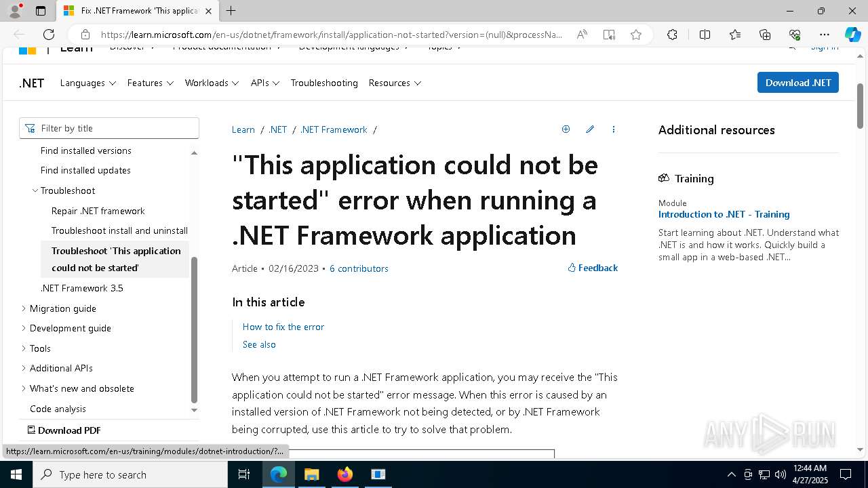Click the browser Back arrow button

[19, 35]
